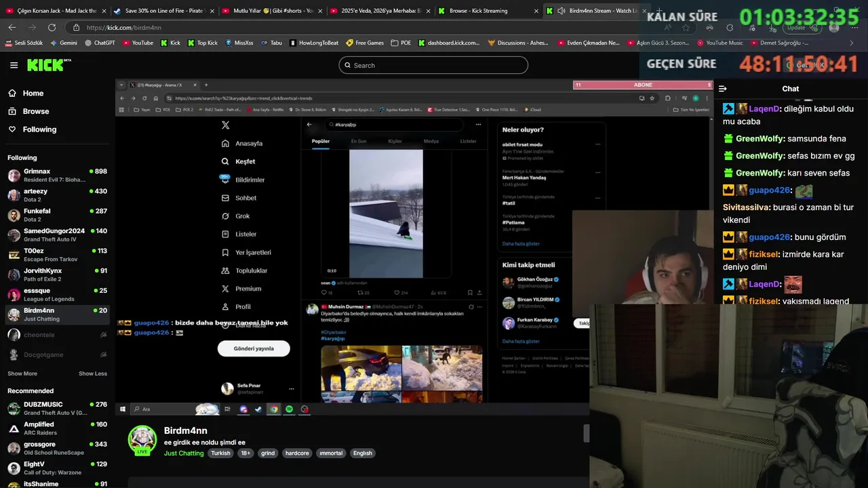Image resolution: width=868 pixels, height=488 pixels.
Task: Click the Gönderi yayınla button
Action: click(x=254, y=348)
